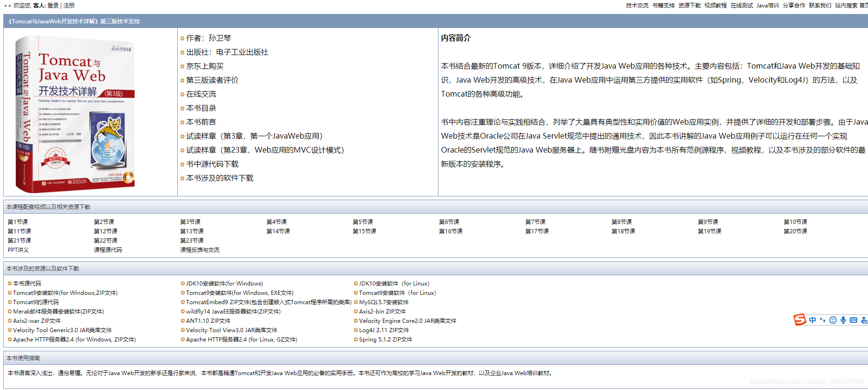Open the PPT讲义 link
Screen dimensions: 868x390
tap(18, 250)
